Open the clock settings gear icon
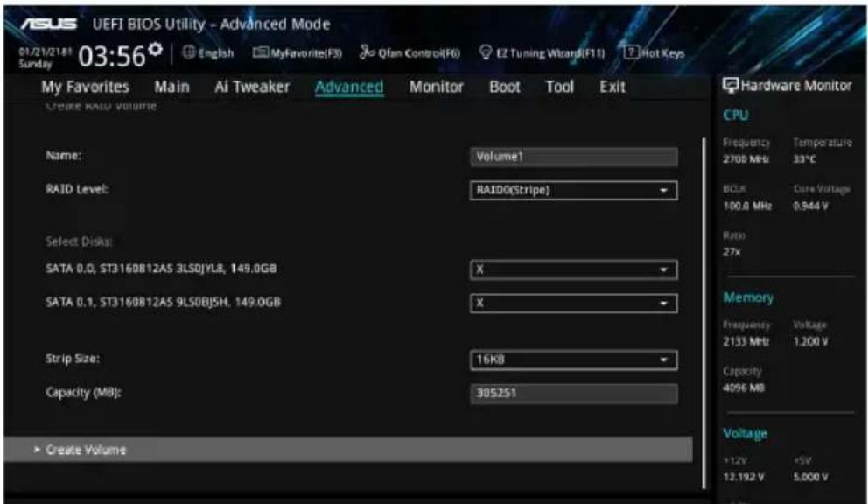Image resolution: width=868 pixels, height=504 pixels. (x=156, y=49)
